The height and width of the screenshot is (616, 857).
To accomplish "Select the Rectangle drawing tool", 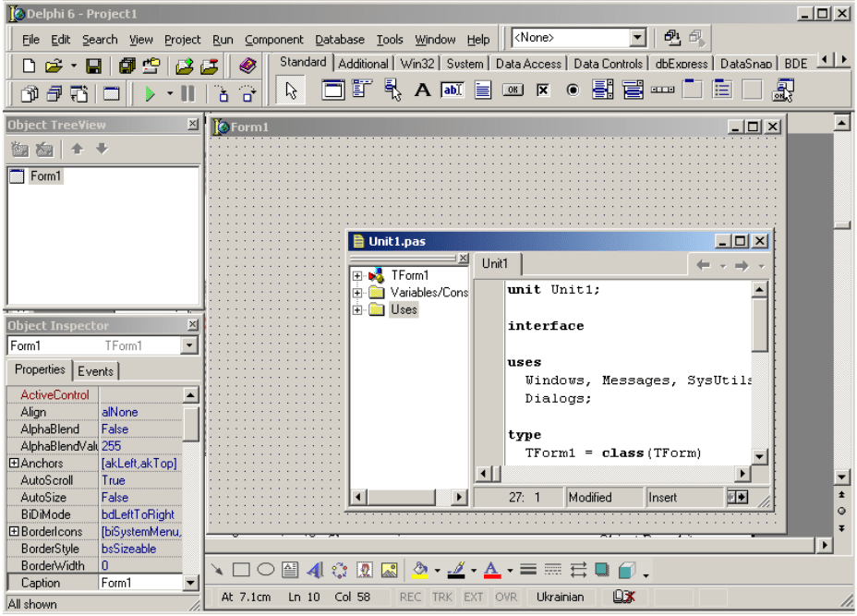I will [241, 570].
